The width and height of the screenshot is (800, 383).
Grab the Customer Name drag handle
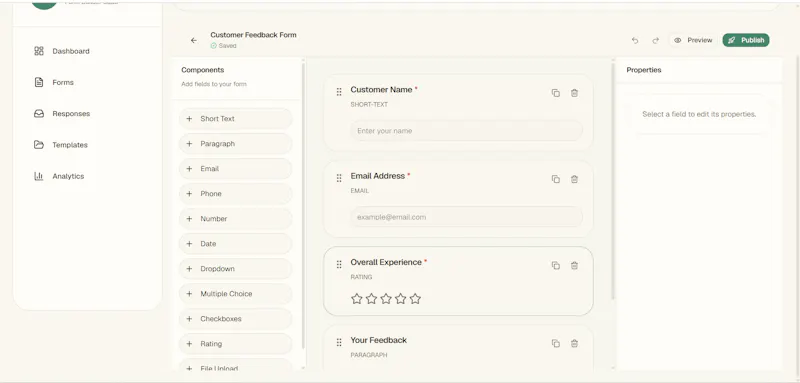click(339, 92)
